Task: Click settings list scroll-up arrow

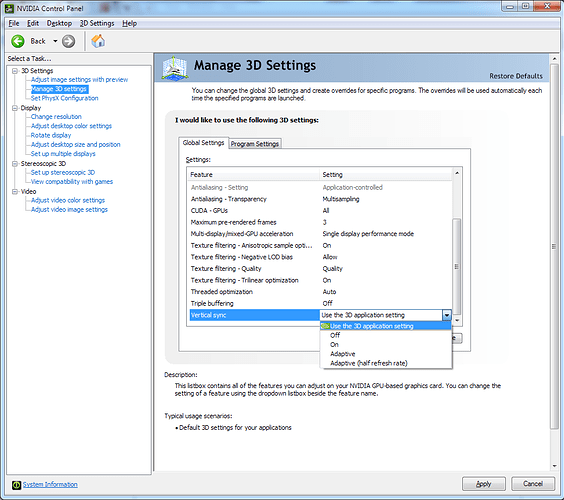Action: coord(457,173)
